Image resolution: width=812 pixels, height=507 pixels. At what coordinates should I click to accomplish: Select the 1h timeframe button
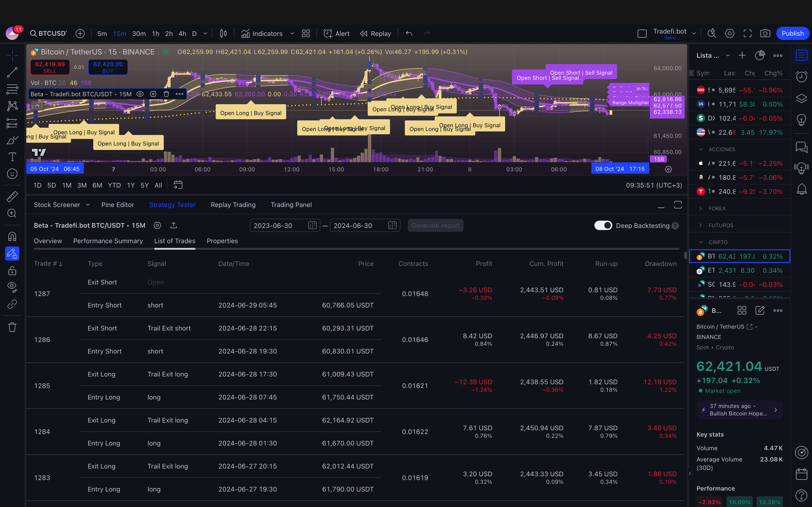pyautogui.click(x=155, y=34)
